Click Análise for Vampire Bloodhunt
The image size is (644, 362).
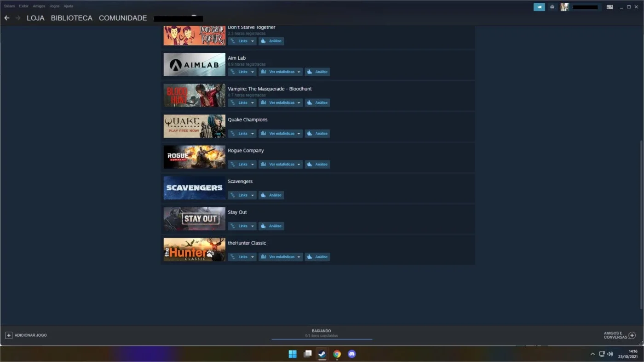pyautogui.click(x=317, y=102)
